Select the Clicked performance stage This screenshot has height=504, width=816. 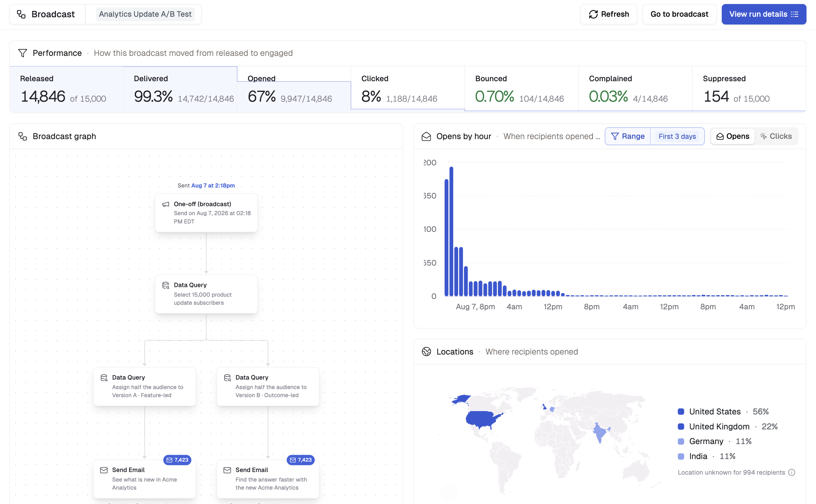coord(407,89)
